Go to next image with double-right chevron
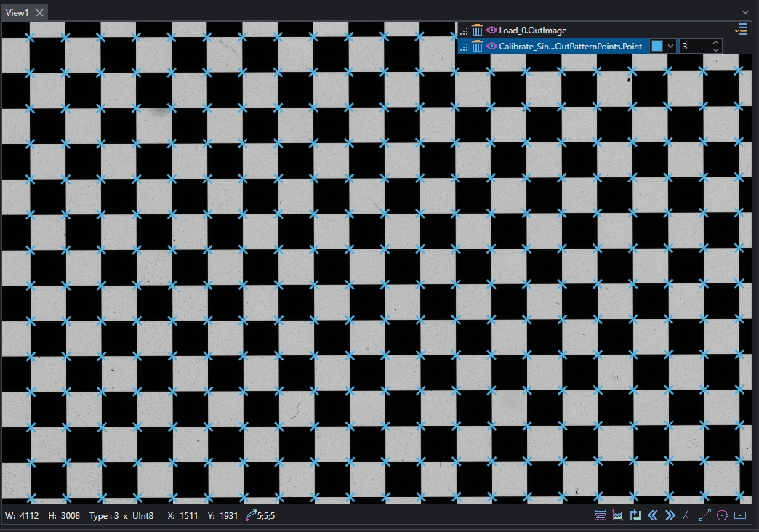The height and width of the screenshot is (532, 759). 670,515
